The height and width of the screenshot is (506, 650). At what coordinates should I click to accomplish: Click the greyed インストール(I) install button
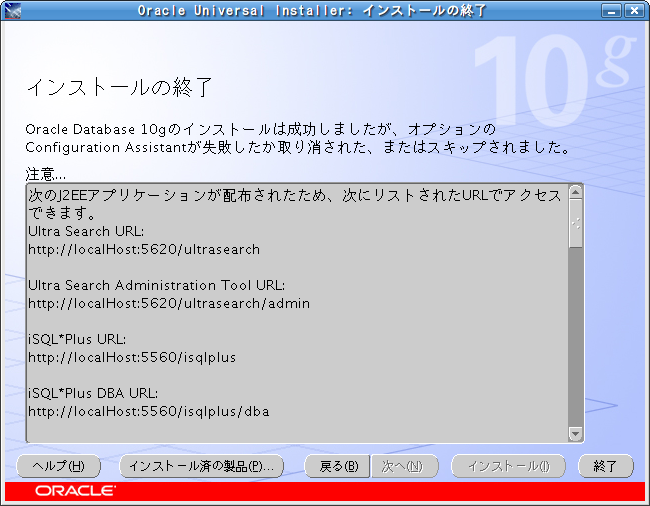click(x=508, y=466)
